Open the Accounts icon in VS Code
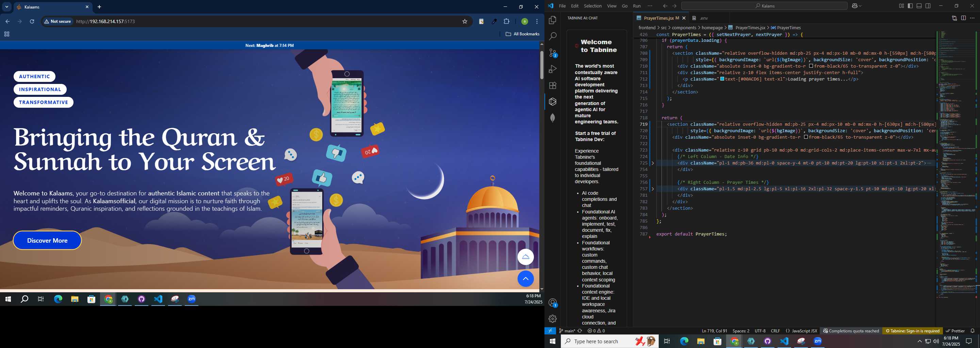Viewport: 980px width, 348px height. (553, 303)
